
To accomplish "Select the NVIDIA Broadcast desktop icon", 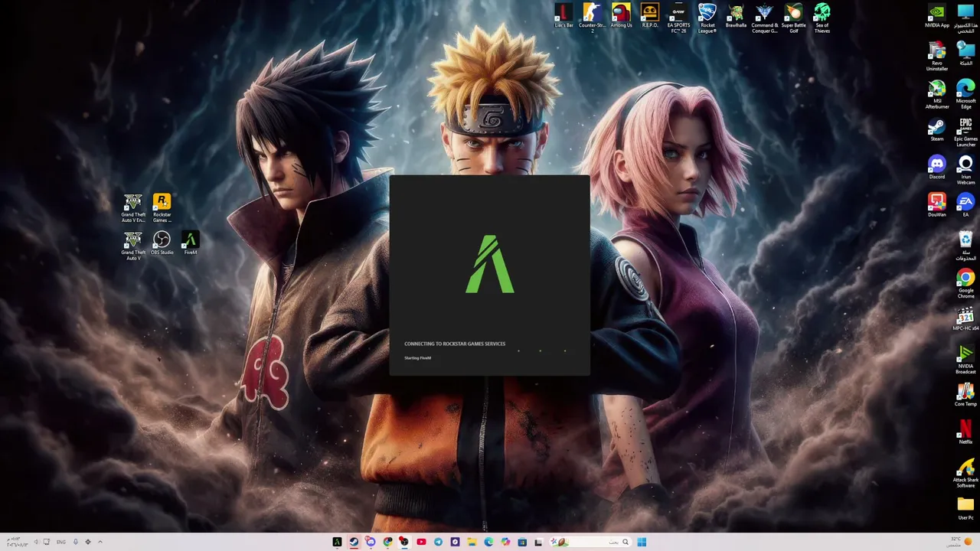I will point(965,358).
